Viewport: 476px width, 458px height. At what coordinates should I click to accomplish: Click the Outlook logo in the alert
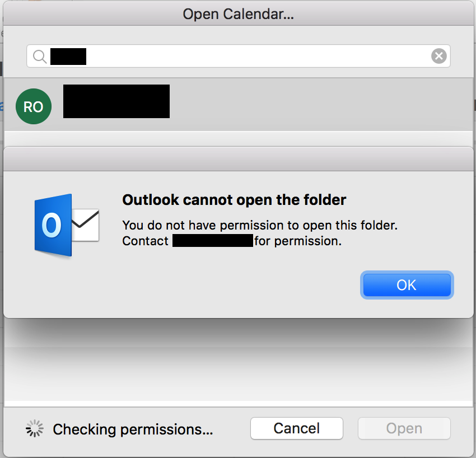click(x=67, y=225)
